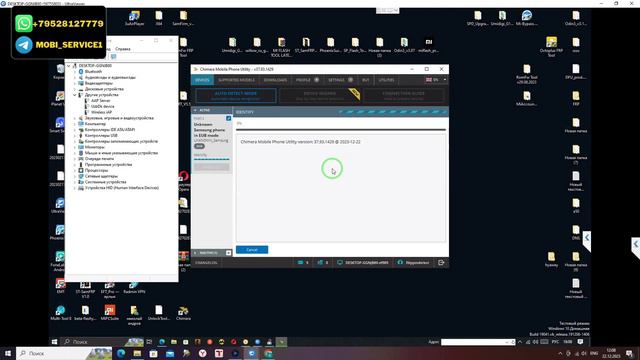Select the middle mode button with yellow ribbon

pos(320,96)
